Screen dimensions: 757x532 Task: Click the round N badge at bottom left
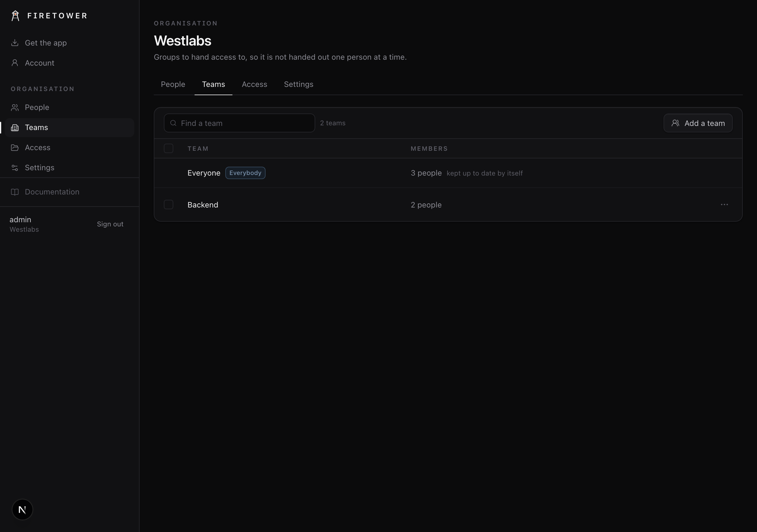tap(22, 510)
